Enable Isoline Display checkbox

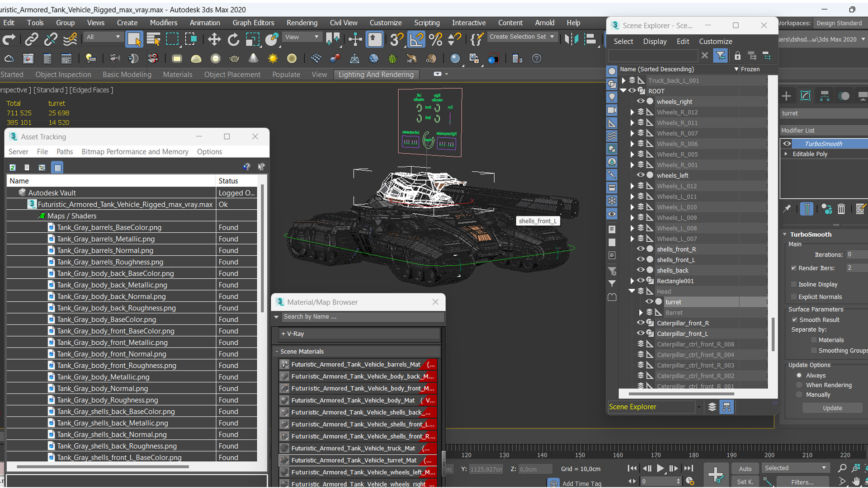pos(794,284)
